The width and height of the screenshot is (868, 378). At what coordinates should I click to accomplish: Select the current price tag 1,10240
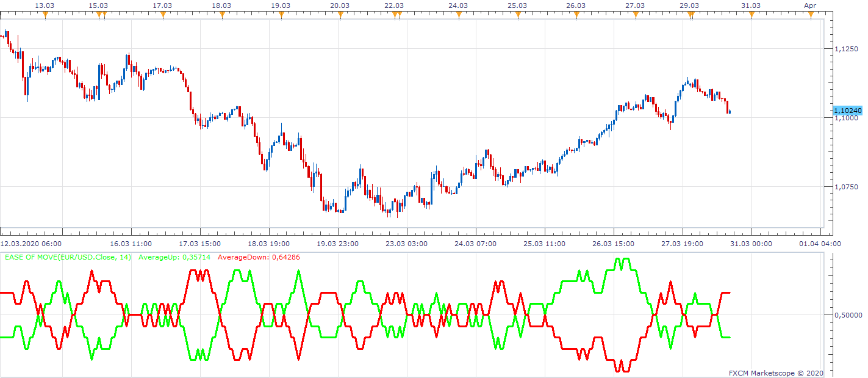click(847, 111)
